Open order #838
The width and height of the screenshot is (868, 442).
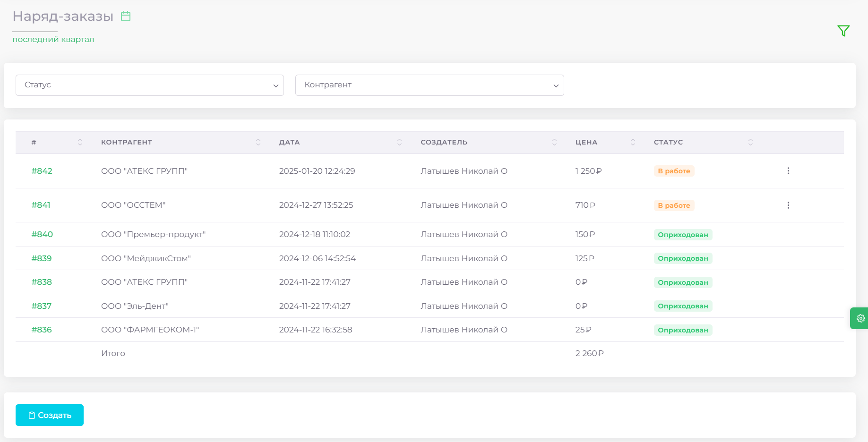42,282
